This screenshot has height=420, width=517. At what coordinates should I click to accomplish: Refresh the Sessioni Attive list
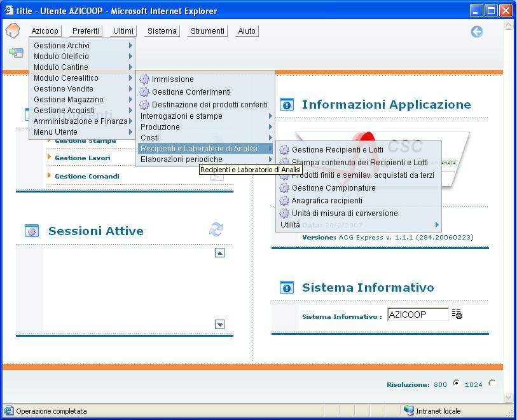click(x=216, y=229)
